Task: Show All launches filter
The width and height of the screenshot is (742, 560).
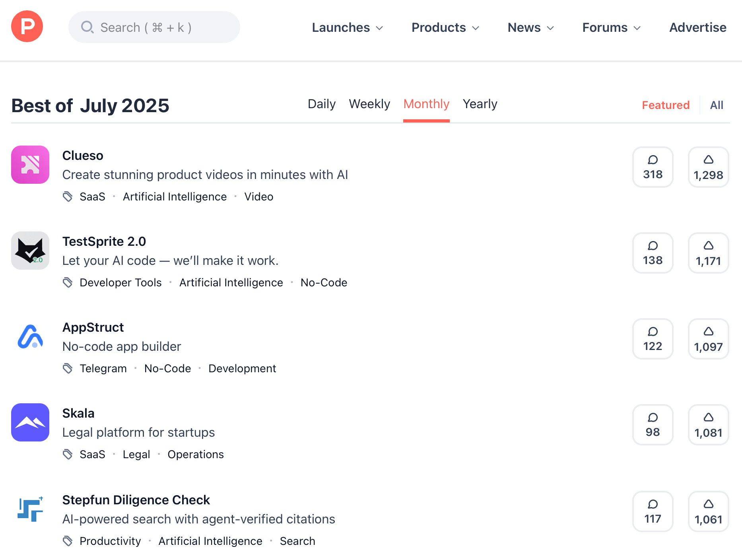Action: tap(717, 105)
